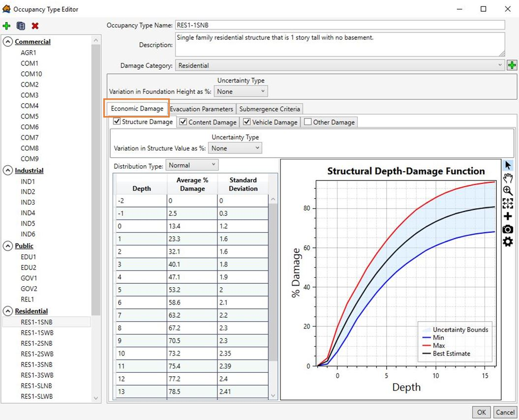The height and width of the screenshot is (420, 519).
Task: Click Average % Damage cell 53.2
Action: [192, 290]
